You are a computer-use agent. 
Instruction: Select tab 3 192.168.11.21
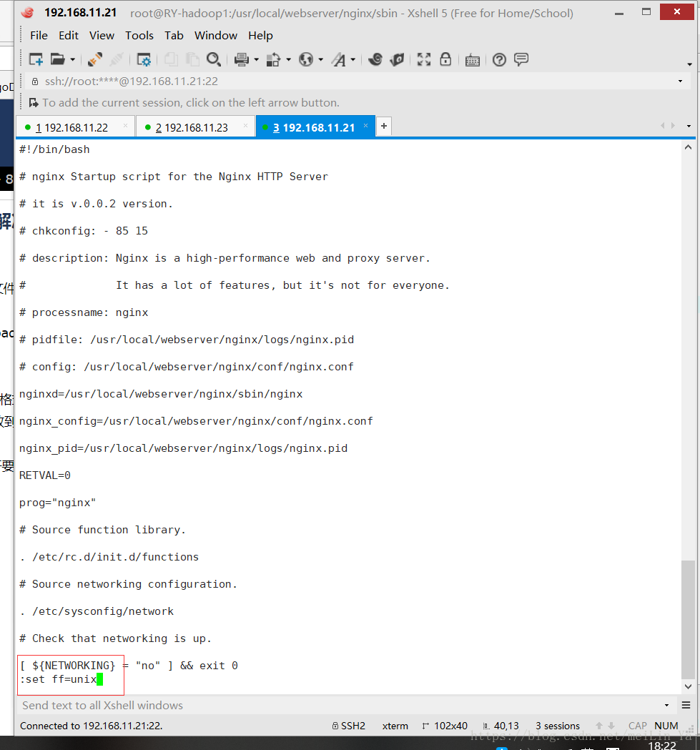click(x=314, y=128)
